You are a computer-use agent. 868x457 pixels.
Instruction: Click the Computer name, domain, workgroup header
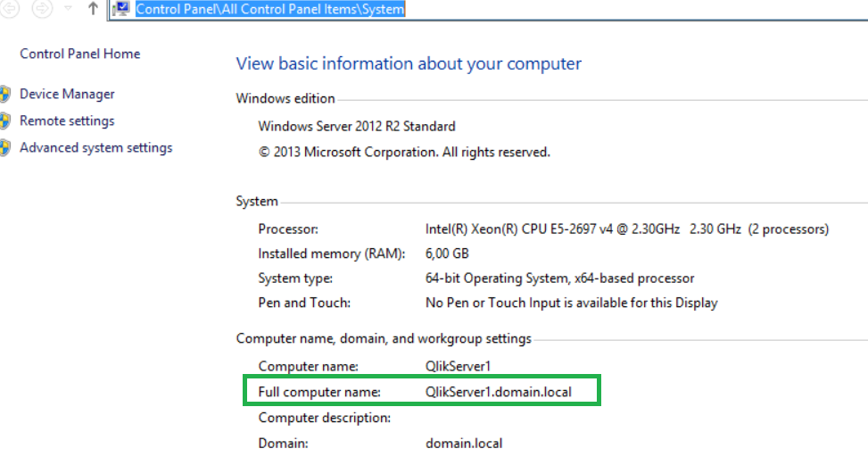[x=384, y=338]
